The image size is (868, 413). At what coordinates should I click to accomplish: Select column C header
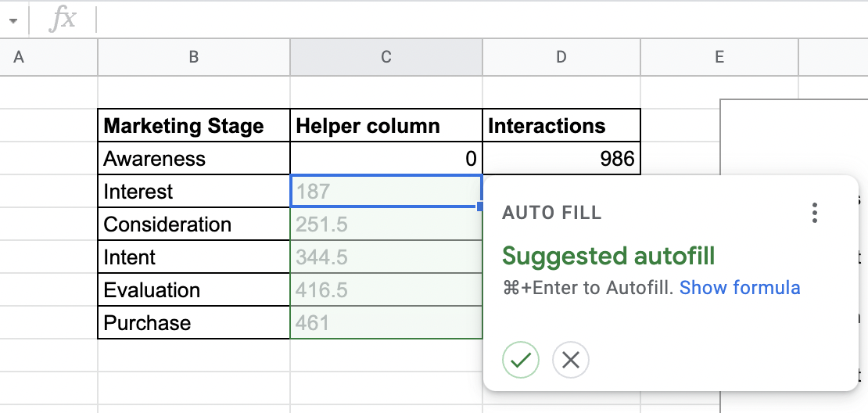pos(386,57)
